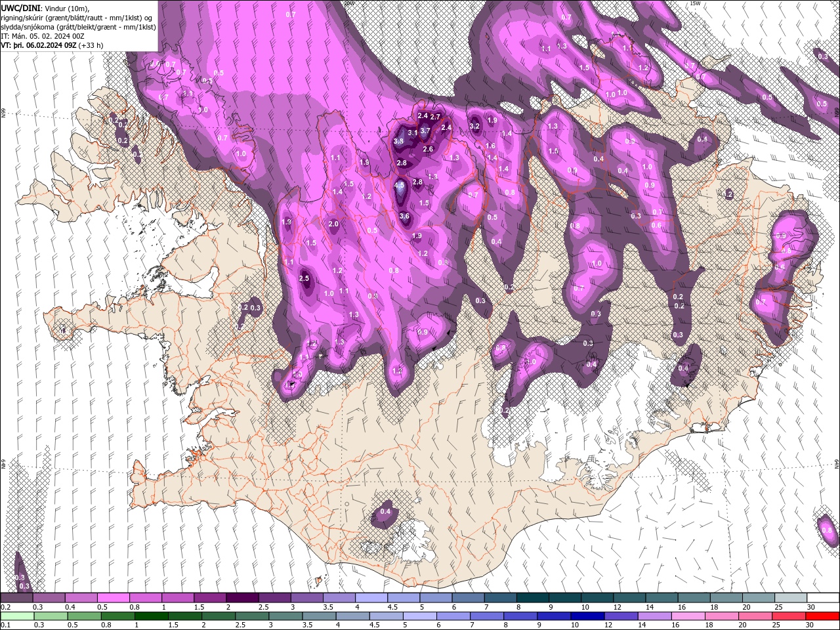This screenshot has width=840, height=630.
Task: Click the 2.6 snowfall value on the map
Action: coord(428,149)
